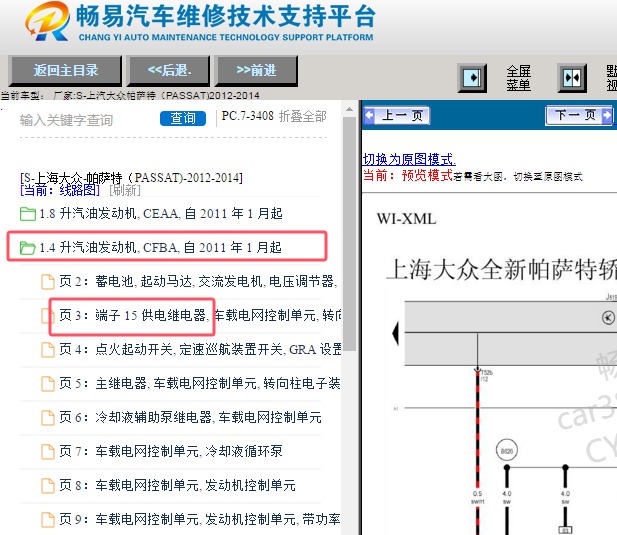
Task: Click the document icon beside 页 9
Action: (x=48, y=520)
